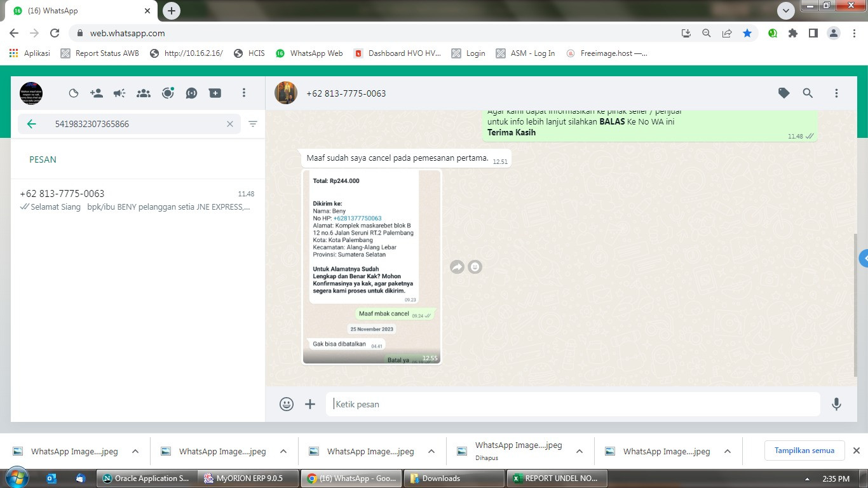
Task: Expand options for the last download item
Action: coord(728,451)
